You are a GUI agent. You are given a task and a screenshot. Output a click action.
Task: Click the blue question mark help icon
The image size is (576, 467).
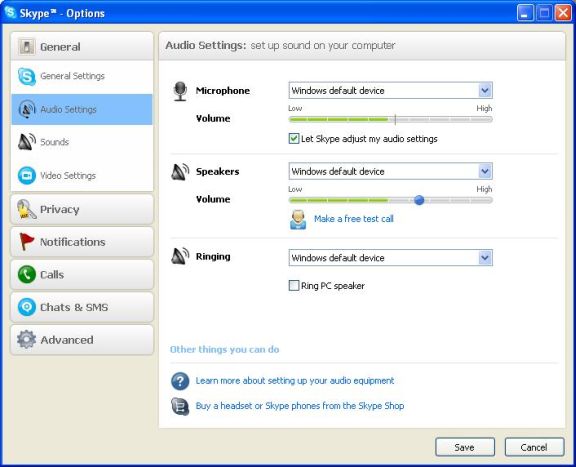(x=180, y=381)
